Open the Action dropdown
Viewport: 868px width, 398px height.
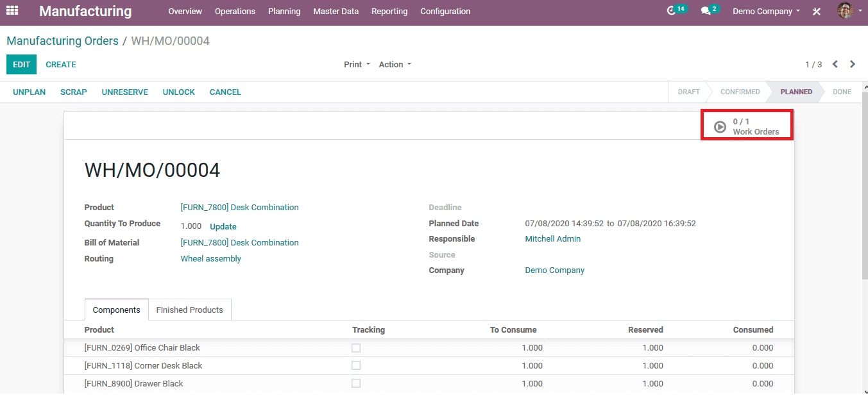click(x=395, y=64)
